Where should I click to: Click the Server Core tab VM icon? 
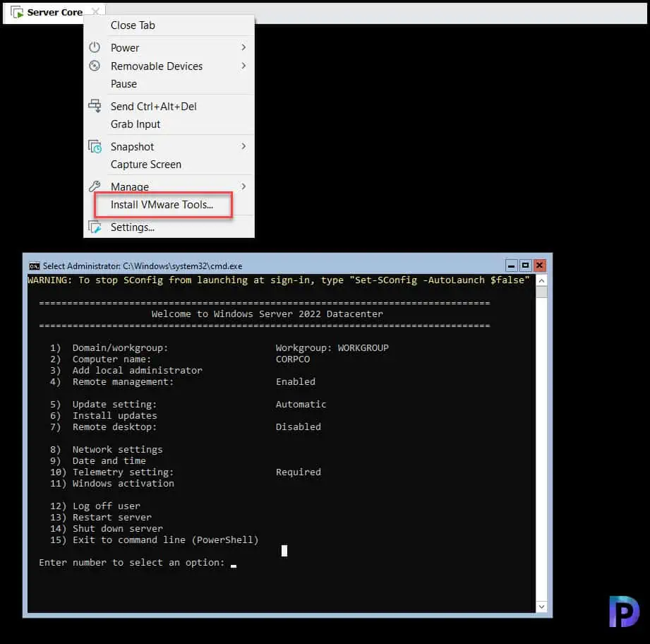(x=17, y=13)
